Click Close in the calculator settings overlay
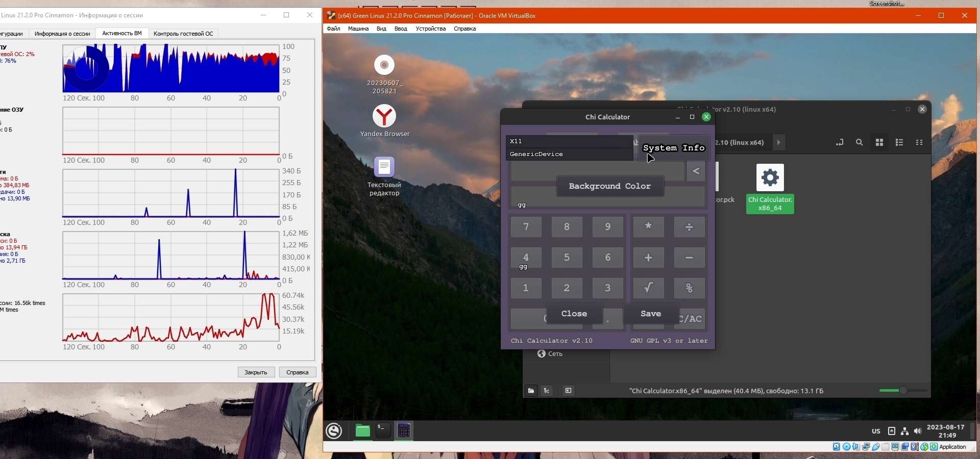Screen dimensions: 980x459 click(x=574, y=314)
